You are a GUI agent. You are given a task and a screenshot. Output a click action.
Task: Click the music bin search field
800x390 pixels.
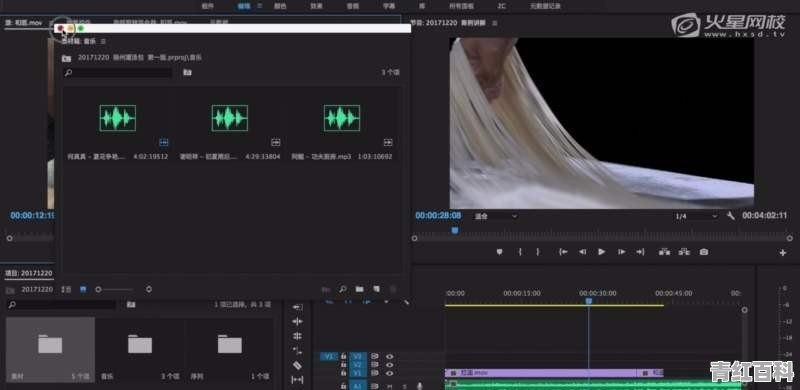(118, 72)
